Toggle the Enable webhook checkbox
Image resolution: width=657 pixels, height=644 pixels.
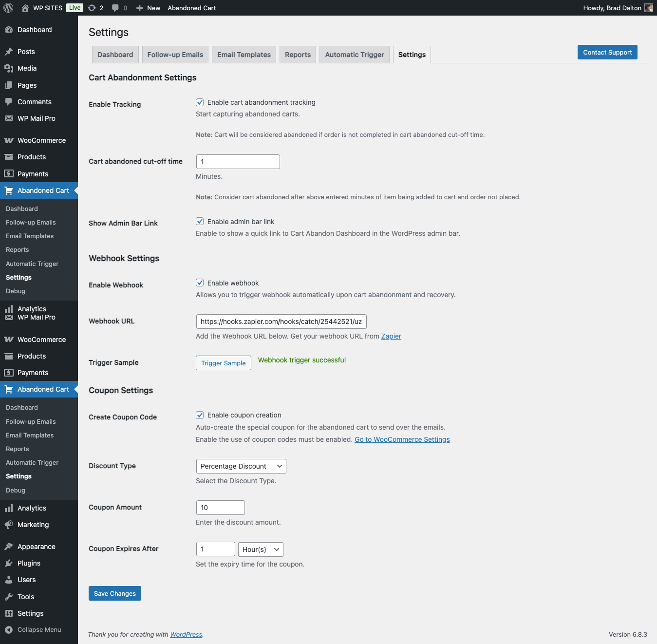[x=200, y=283]
